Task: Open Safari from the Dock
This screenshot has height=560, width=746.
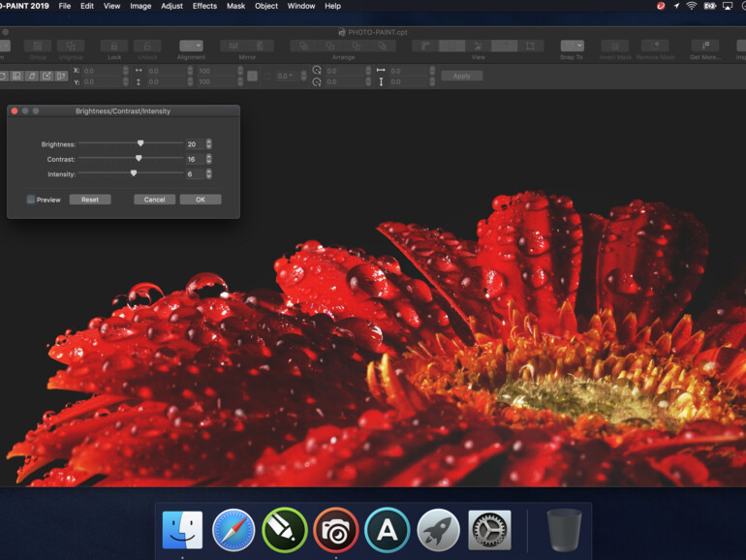Action: [233, 530]
